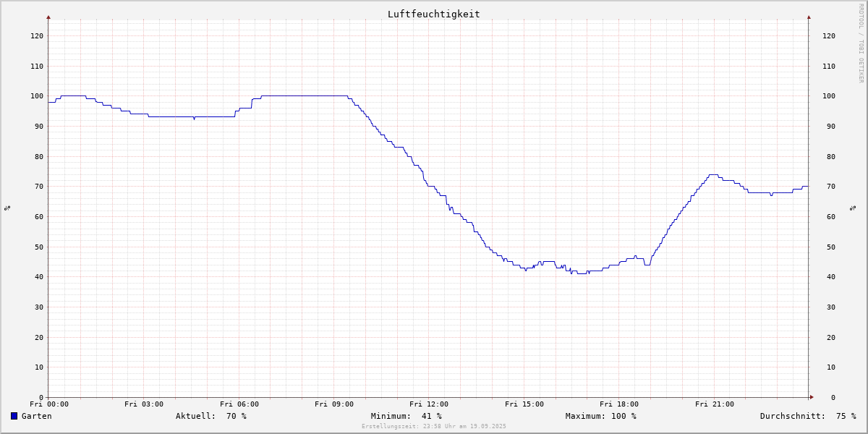Click the Durchschnitt 75 % statistic
This screenshot has height=434, width=868.
pos(807,416)
